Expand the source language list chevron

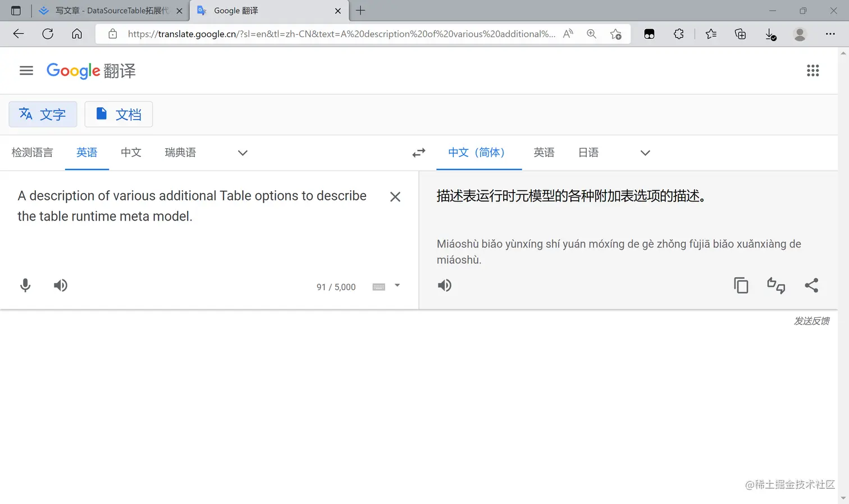coord(243,153)
